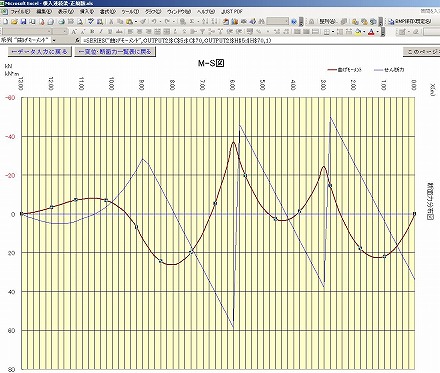
Task: Click the ←変位・断面力一覧表に戻る button
Action: [x=115, y=52]
